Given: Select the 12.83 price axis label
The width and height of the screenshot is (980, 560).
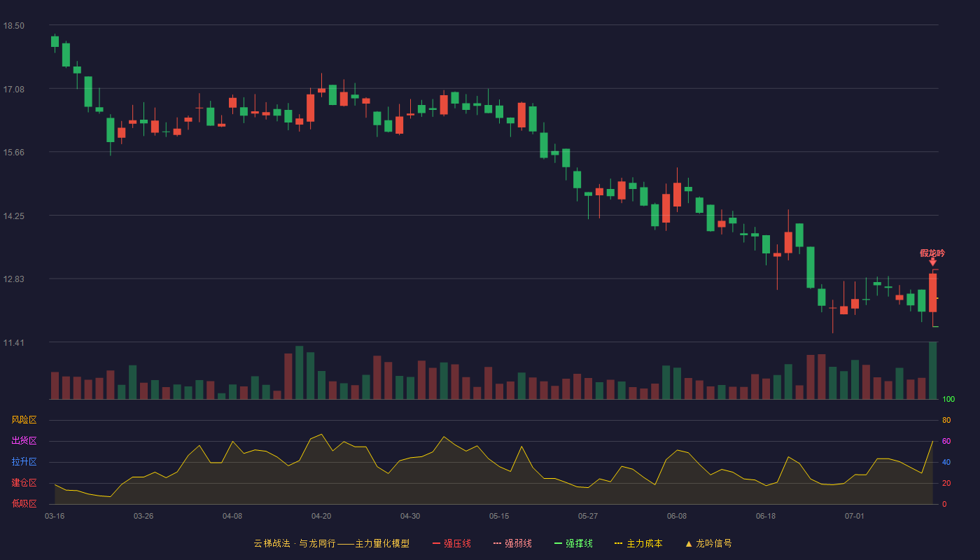Looking at the screenshot, I should [14, 279].
